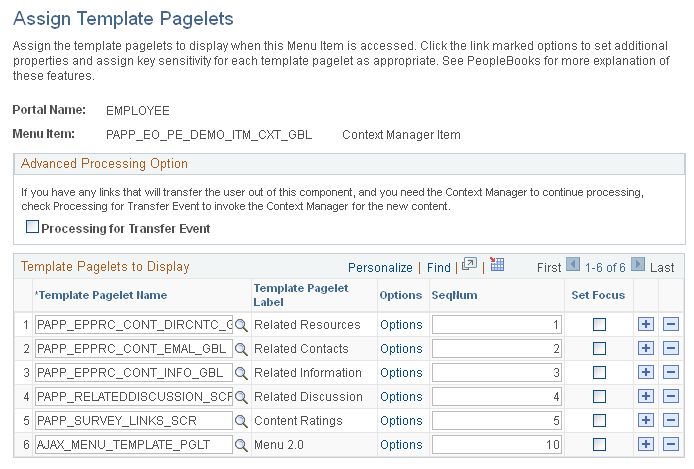Check Set Focus for Content Ratings
This screenshot has width=694, height=469.
click(x=599, y=420)
